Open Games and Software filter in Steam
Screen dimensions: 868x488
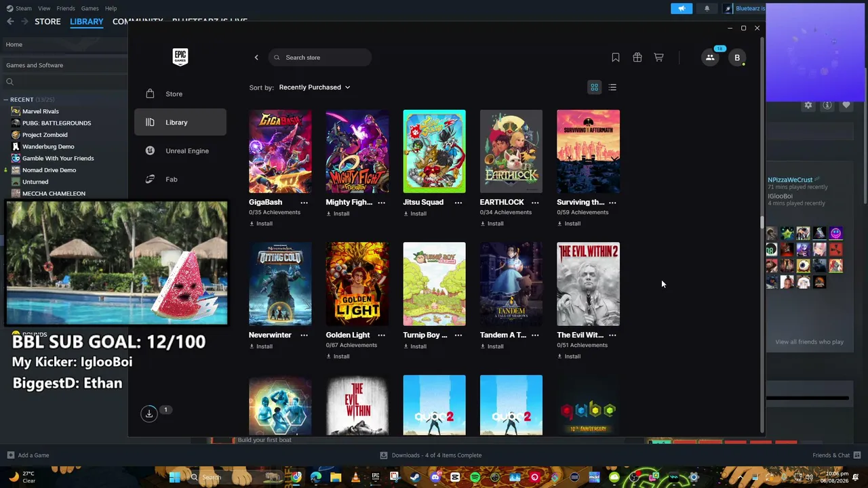(64, 65)
